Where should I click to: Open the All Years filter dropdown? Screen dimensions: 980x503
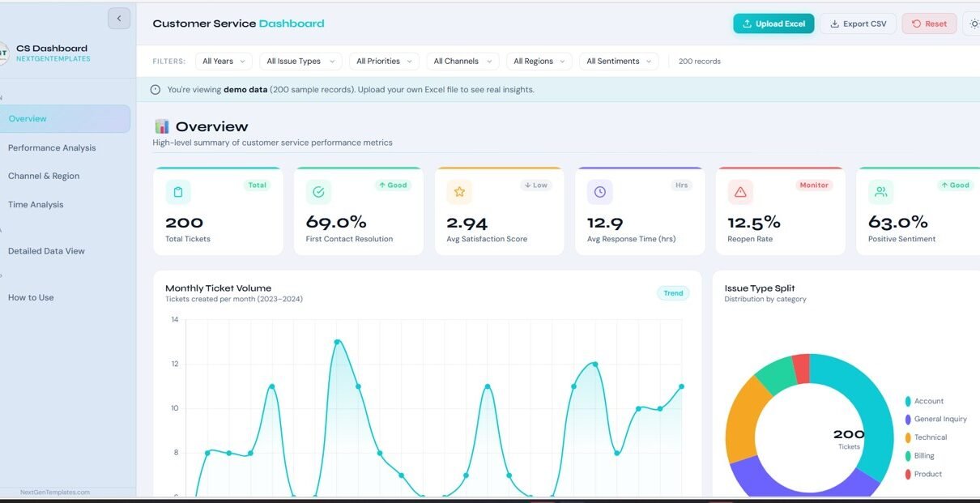tap(224, 62)
